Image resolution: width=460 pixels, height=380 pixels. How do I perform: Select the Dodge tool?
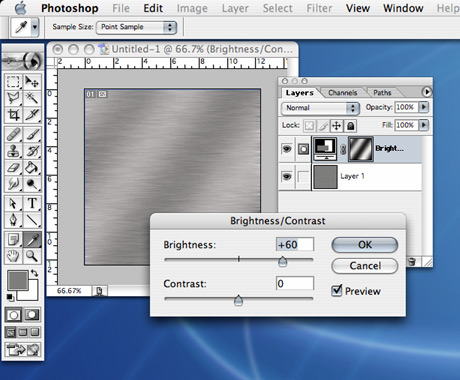click(32, 184)
